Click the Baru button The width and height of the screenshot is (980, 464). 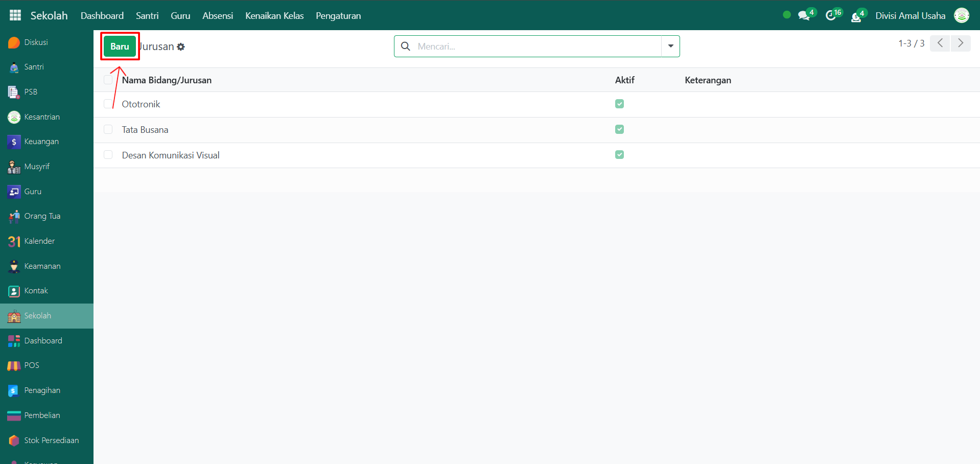coord(120,47)
